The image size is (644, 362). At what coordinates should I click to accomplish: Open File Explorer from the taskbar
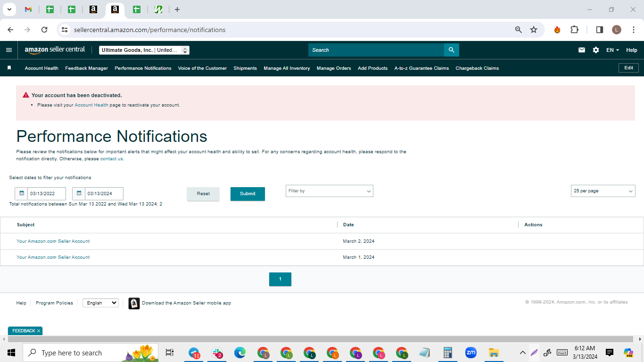click(494, 353)
